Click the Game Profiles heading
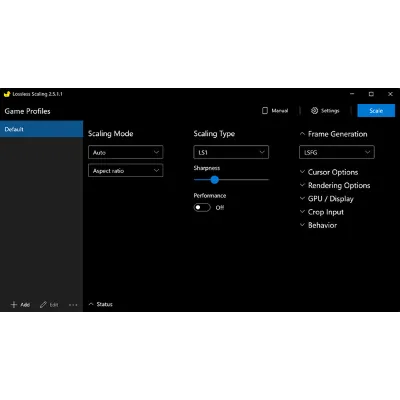Screen dimensions: 400x400 point(27,111)
